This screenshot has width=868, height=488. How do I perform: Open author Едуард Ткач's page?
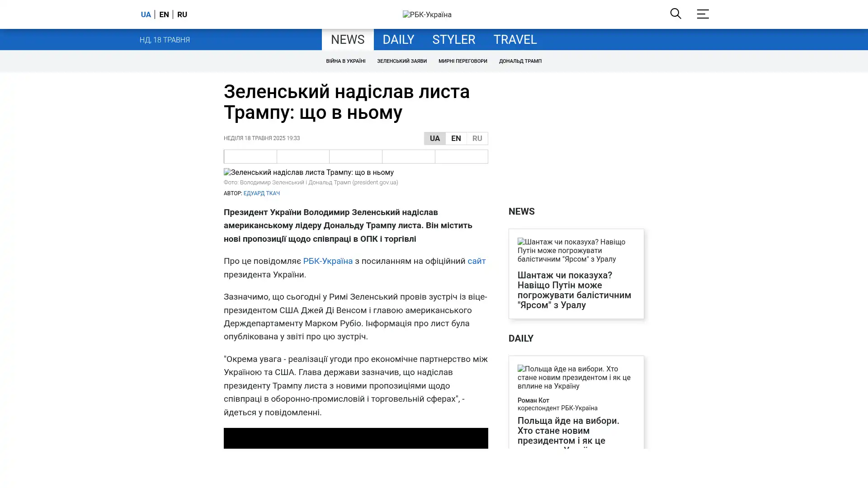(261, 193)
